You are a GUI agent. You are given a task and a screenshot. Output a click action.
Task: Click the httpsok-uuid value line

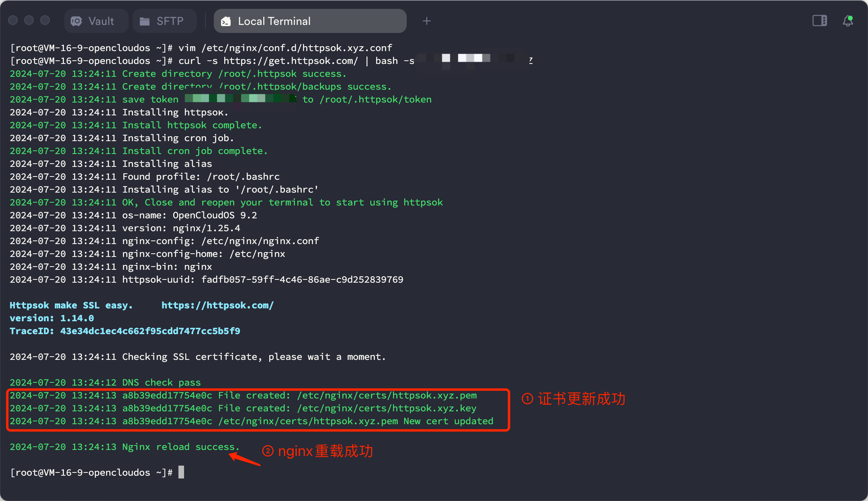(207, 279)
